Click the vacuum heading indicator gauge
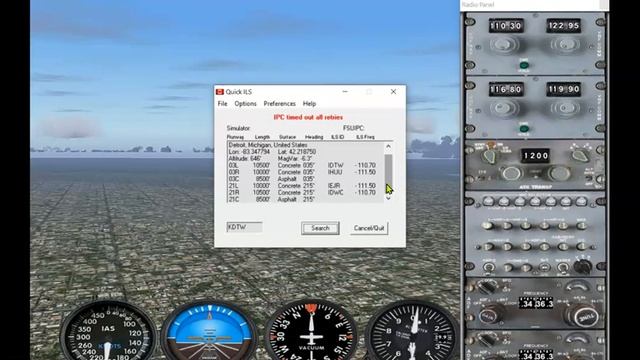Viewport: 640px width, 360px height. coord(311,331)
